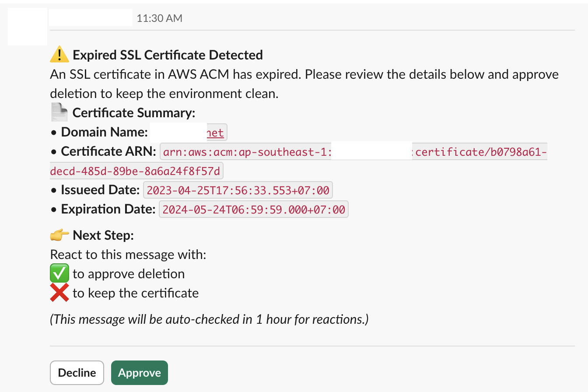
Task: Click the warning triangle emoji icon
Action: [59, 55]
